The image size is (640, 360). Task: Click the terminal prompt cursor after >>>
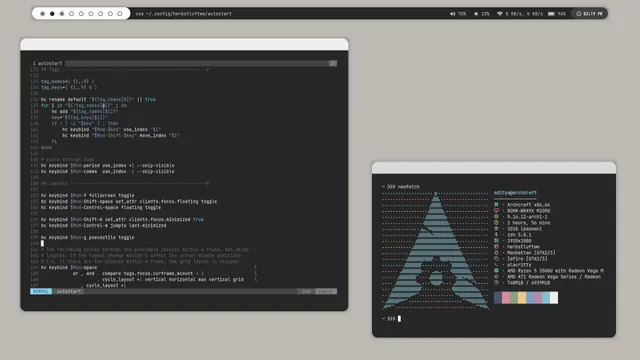click(399, 319)
